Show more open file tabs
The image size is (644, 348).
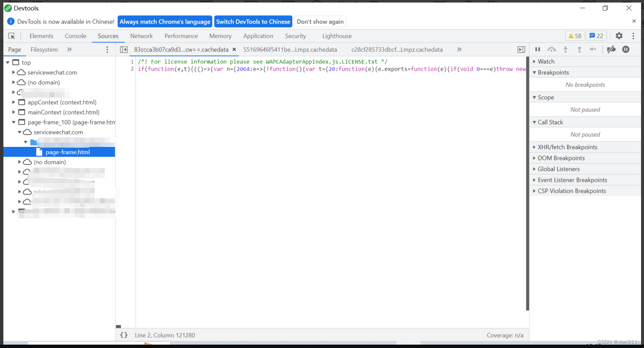click(x=459, y=50)
